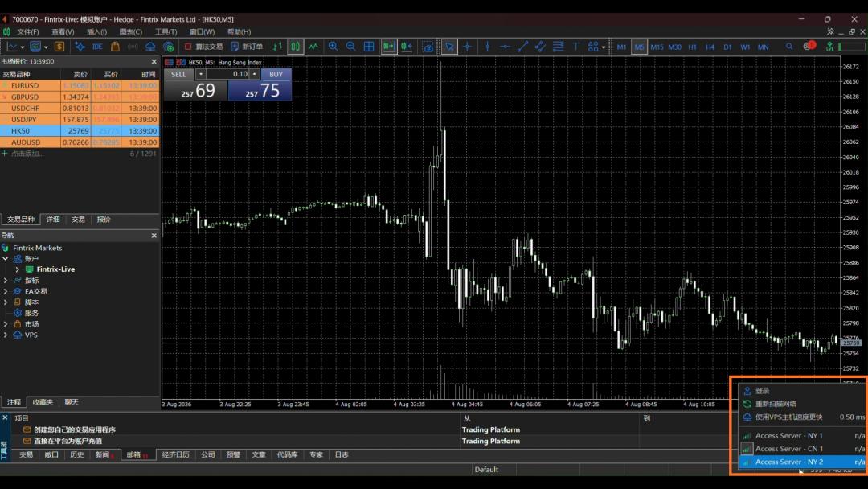Viewport: 868px width, 489px height.
Task: Click the Signals broadcast icon
Action: click(x=133, y=47)
